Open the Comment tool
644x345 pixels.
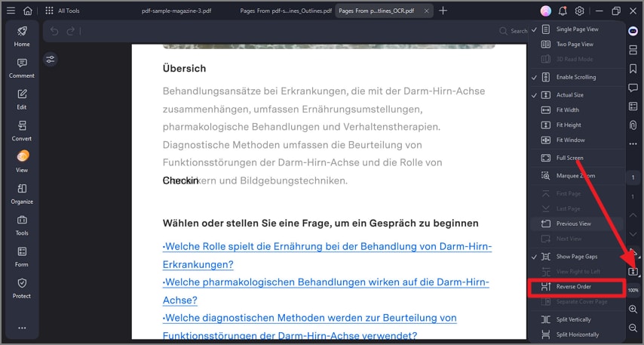(x=22, y=68)
